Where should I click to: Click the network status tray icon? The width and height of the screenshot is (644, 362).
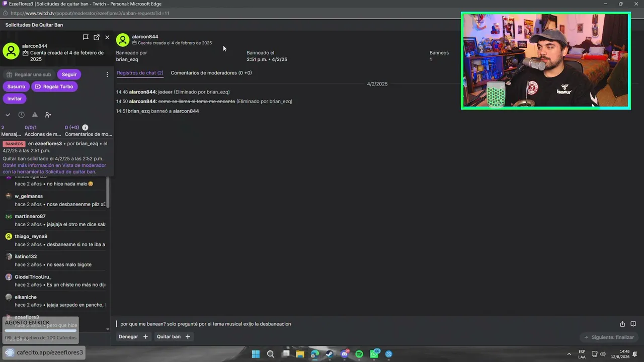click(x=594, y=354)
